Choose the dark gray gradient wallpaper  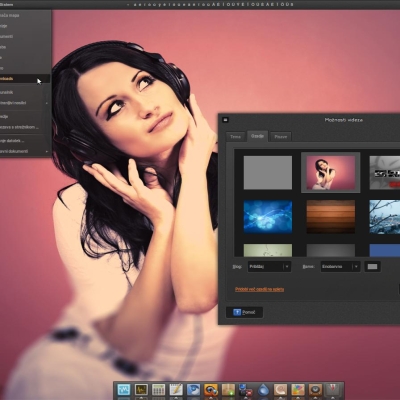click(331, 250)
